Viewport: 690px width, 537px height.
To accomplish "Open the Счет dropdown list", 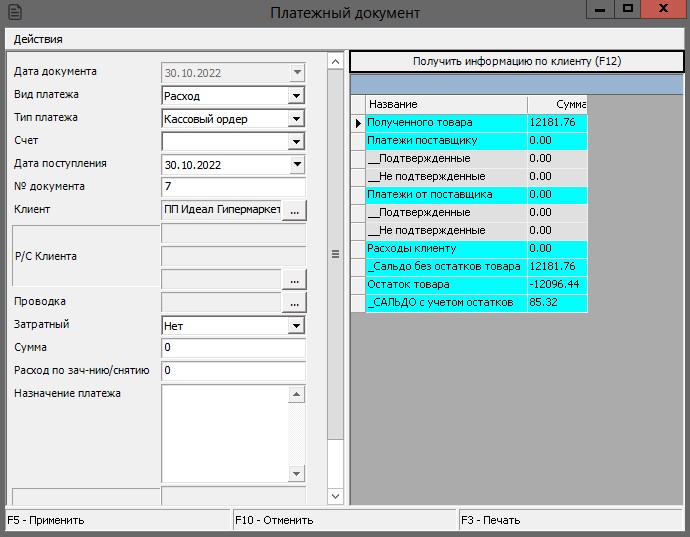I will pos(295,142).
